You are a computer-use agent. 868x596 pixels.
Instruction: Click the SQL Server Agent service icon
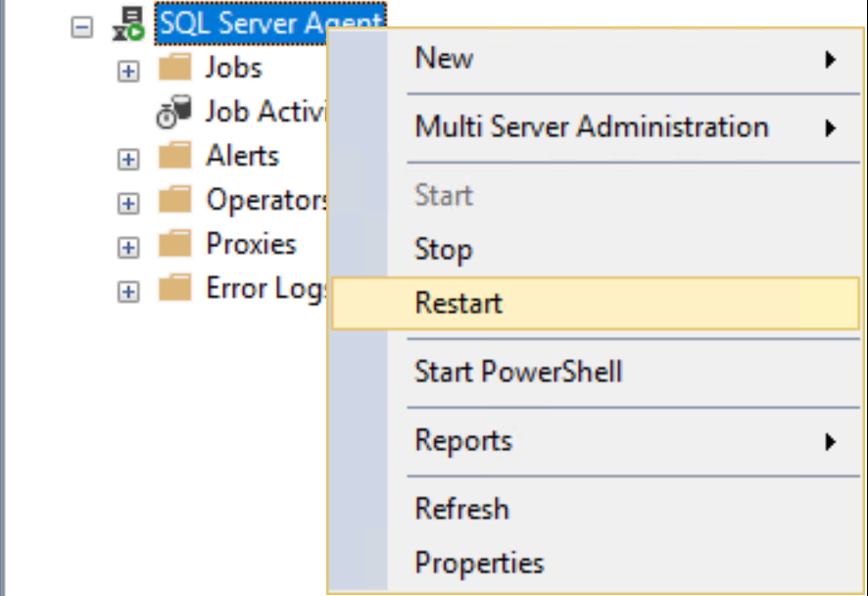128,25
